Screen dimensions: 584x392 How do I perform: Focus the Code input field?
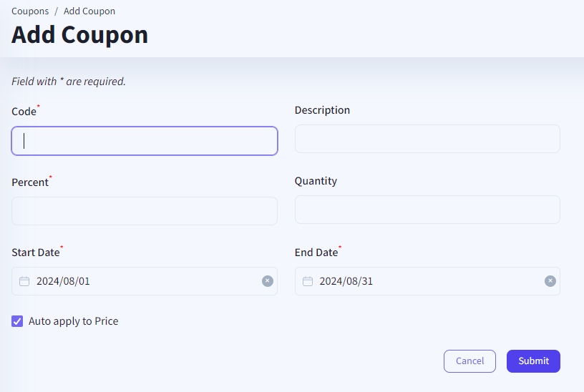145,141
